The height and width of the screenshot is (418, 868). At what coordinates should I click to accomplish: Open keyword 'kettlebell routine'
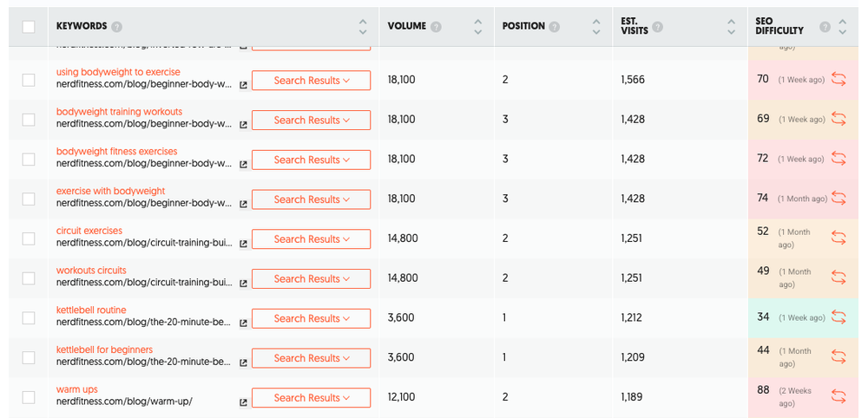[91, 310]
